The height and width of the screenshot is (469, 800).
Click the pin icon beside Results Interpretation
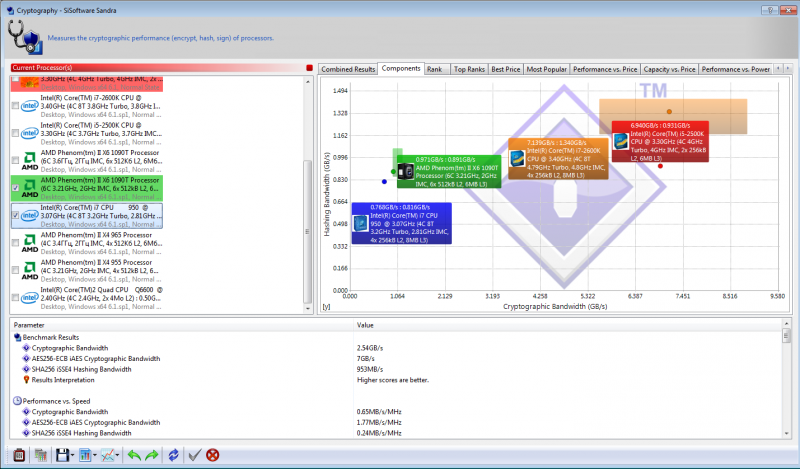[x=27, y=380]
